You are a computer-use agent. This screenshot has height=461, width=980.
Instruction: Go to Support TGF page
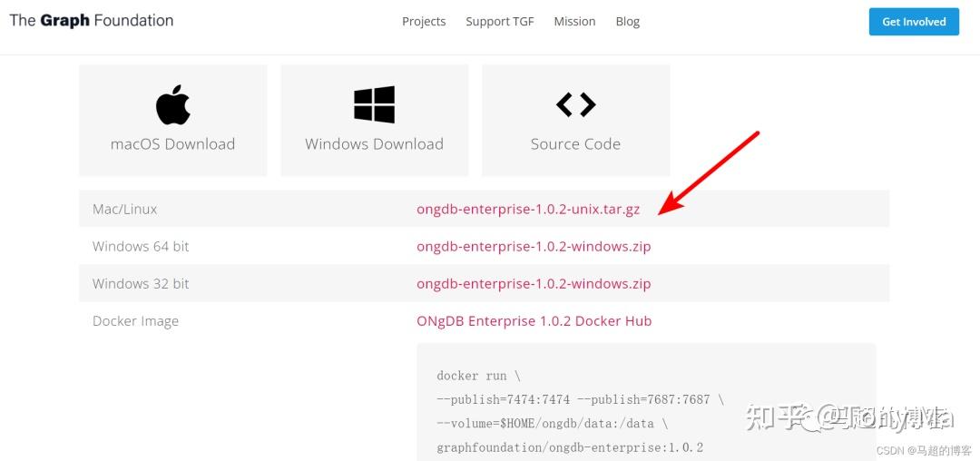[x=500, y=22]
